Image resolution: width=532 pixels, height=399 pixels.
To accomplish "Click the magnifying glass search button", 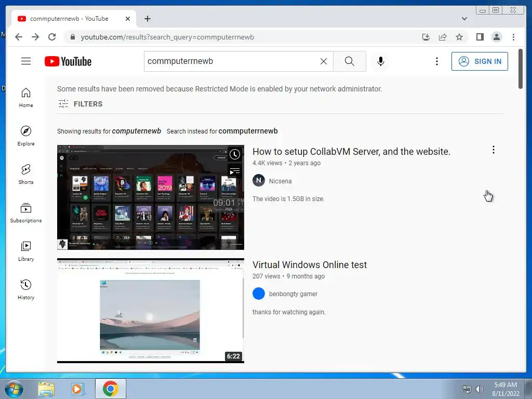I will [x=350, y=61].
